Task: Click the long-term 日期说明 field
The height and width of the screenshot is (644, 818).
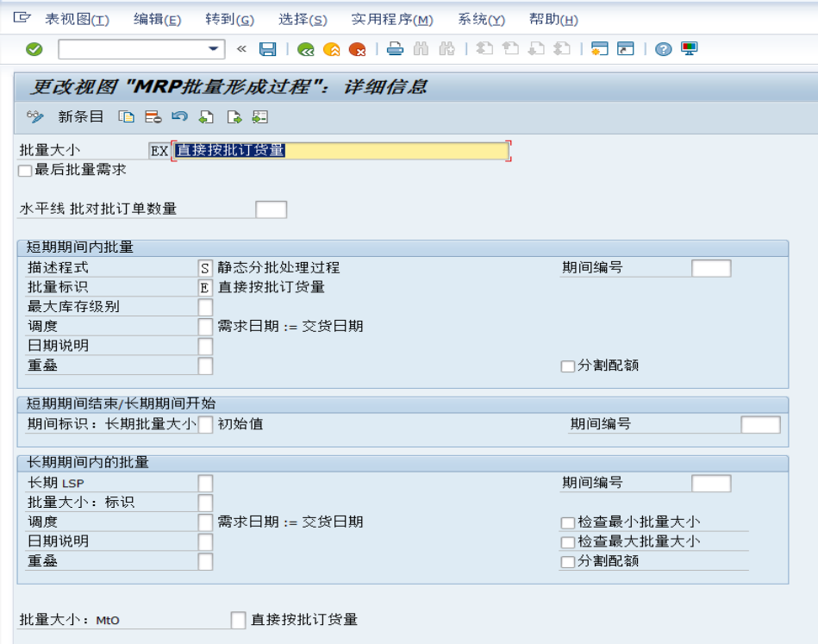Action: [x=205, y=542]
